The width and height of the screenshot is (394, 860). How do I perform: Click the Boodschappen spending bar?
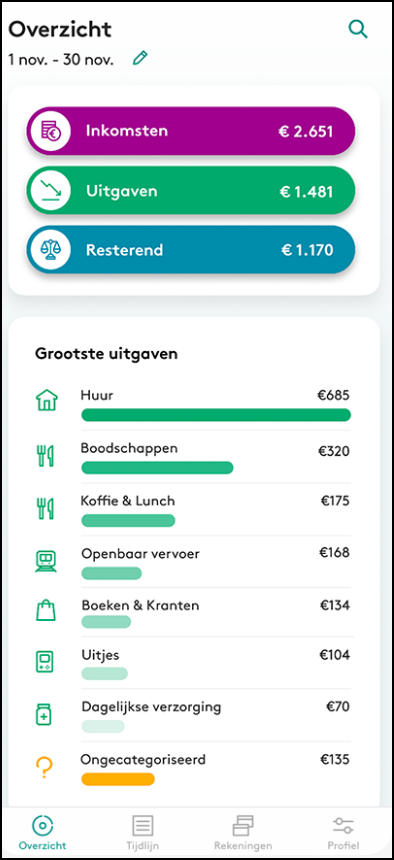[x=157, y=468]
